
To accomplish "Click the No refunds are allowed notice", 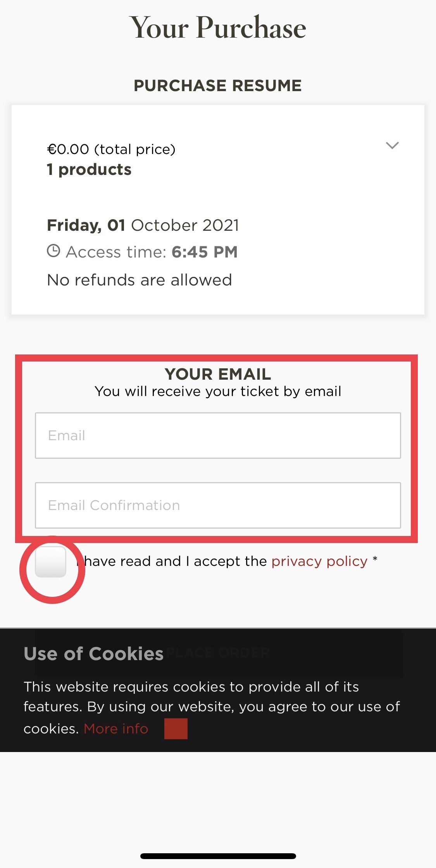I will coord(140,280).
